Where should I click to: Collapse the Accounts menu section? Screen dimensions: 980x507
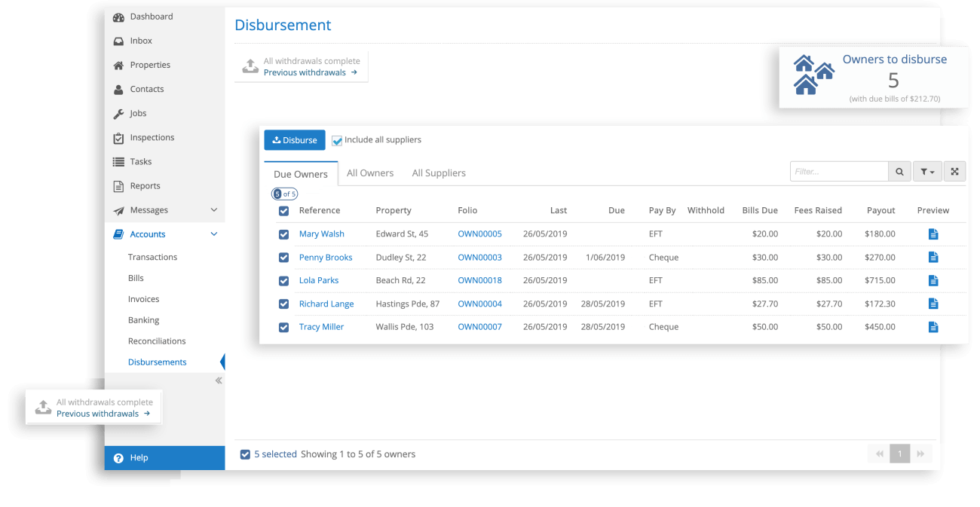point(213,234)
